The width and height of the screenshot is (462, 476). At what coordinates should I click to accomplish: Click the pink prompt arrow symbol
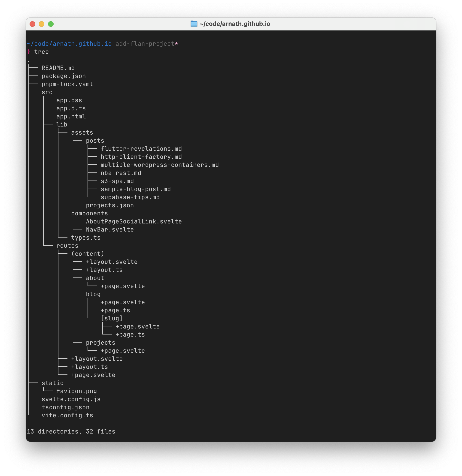coord(29,52)
